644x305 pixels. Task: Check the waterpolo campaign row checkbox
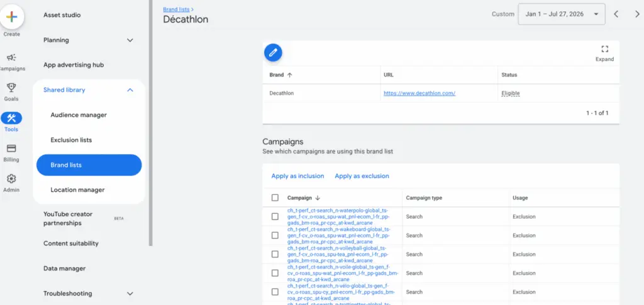275,217
